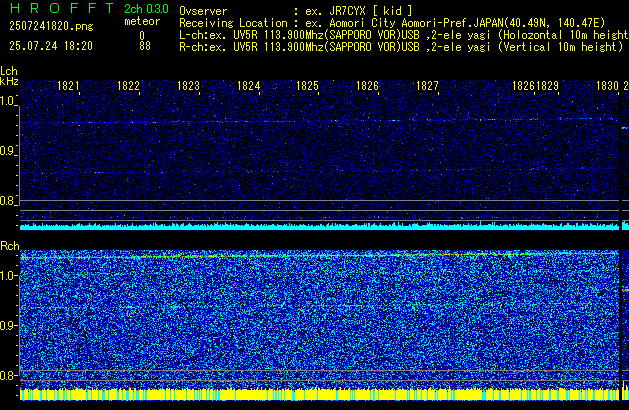
Task: Click the 'Rch' channel label
Action: [x=10, y=246]
